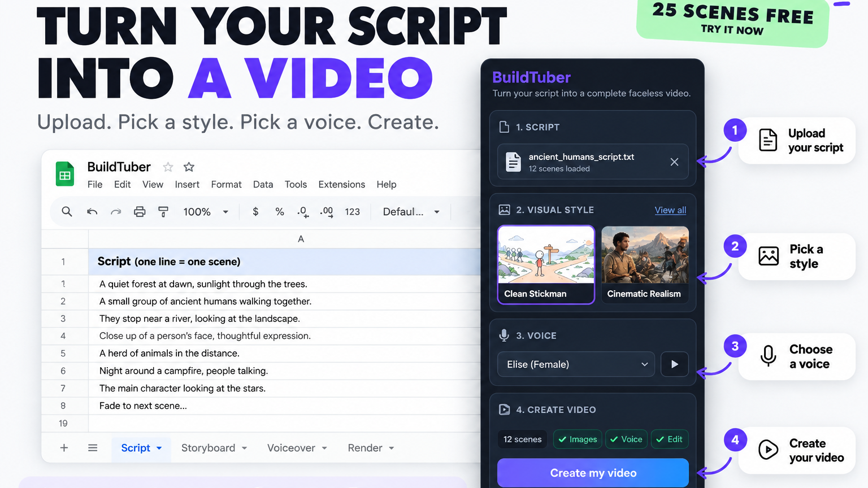This screenshot has height=488, width=868.
Task: Decrease decimal places
Action: point(303,212)
